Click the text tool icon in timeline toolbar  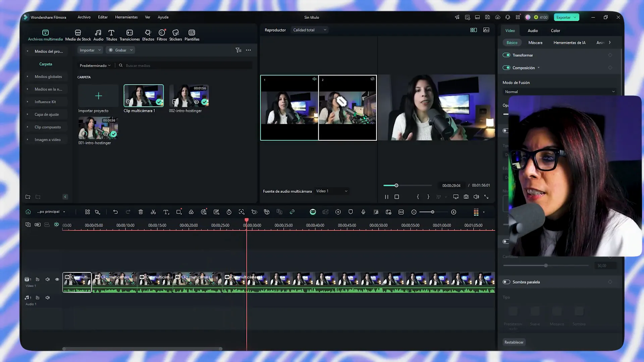point(166,212)
